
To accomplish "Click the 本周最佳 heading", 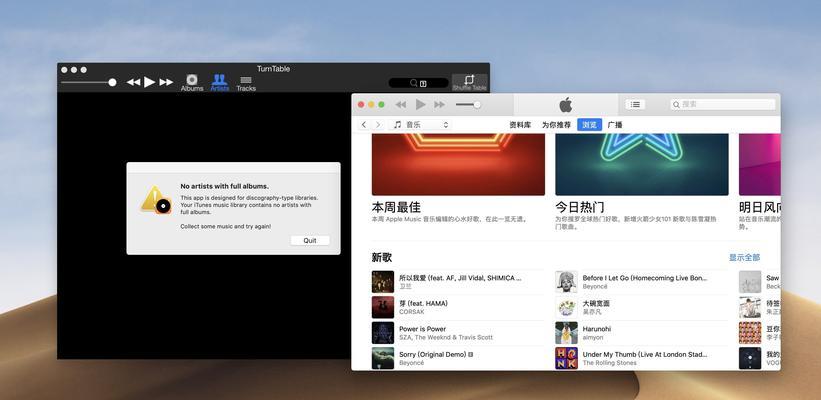I will pyautogui.click(x=396, y=207).
